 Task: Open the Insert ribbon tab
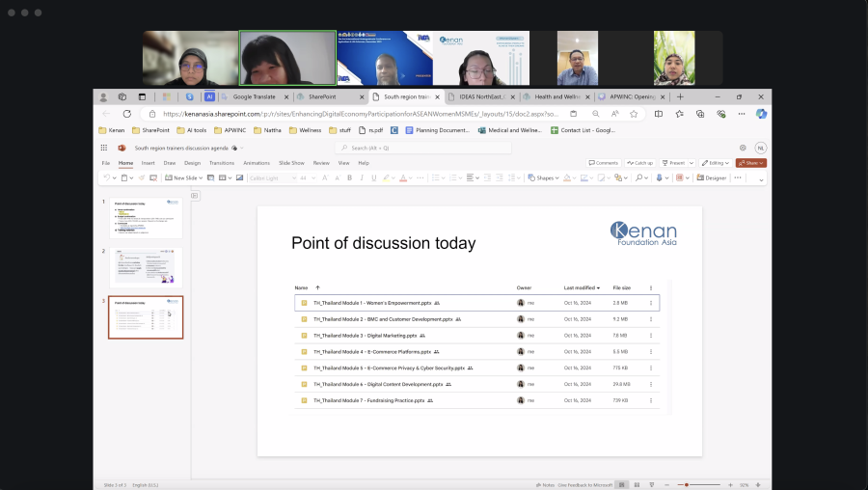[148, 163]
